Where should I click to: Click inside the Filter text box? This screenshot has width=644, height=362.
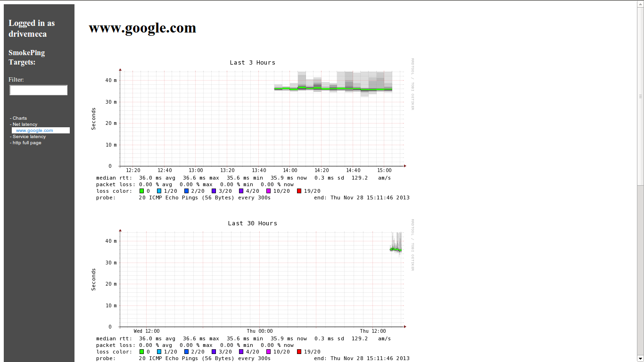(x=38, y=90)
